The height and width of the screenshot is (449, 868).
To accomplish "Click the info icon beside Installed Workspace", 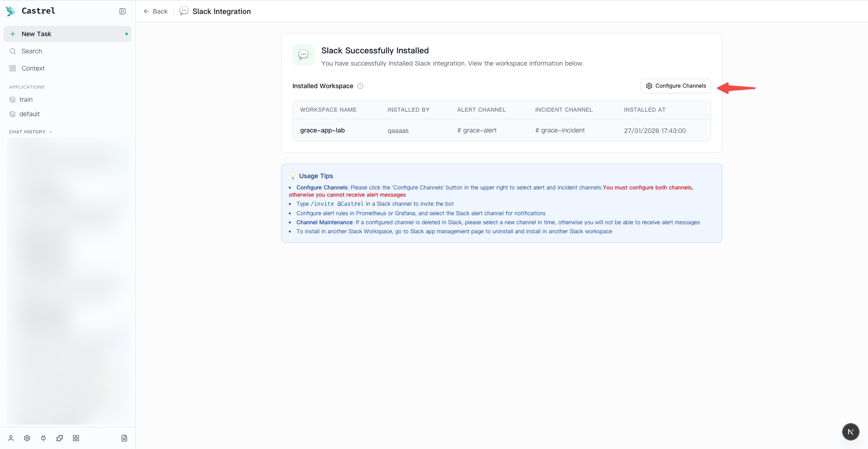I will [360, 86].
